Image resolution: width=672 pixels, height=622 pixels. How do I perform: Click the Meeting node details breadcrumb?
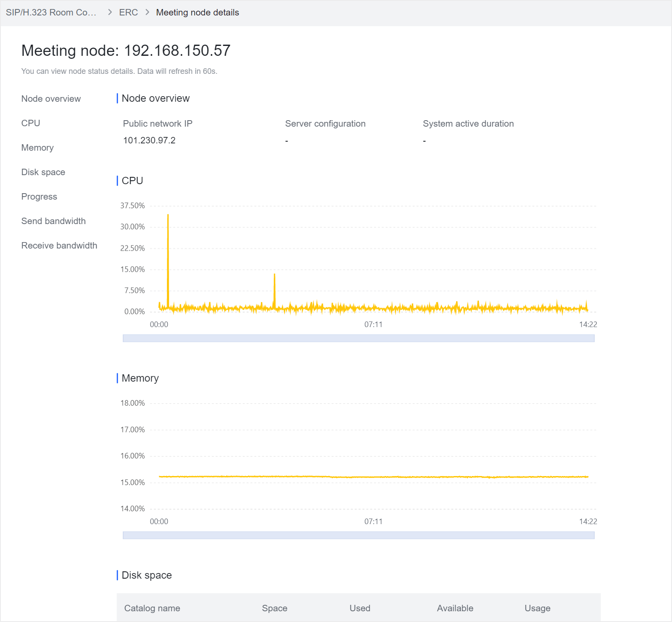tap(197, 12)
